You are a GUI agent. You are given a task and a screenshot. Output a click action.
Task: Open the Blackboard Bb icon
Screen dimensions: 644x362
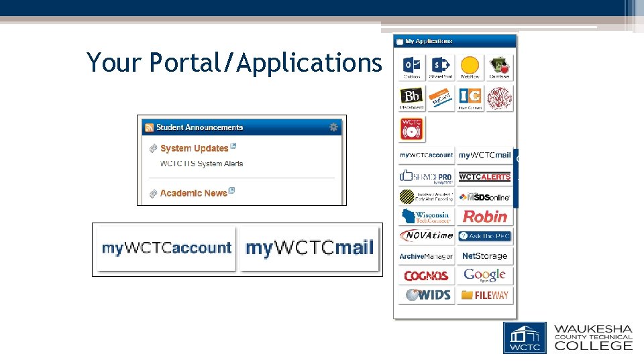411,98
